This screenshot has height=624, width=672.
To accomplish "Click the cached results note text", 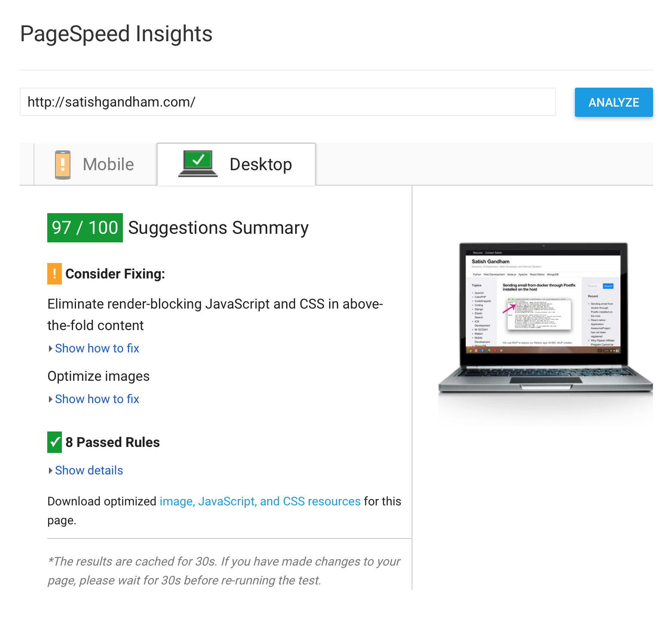I will pyautogui.click(x=224, y=571).
